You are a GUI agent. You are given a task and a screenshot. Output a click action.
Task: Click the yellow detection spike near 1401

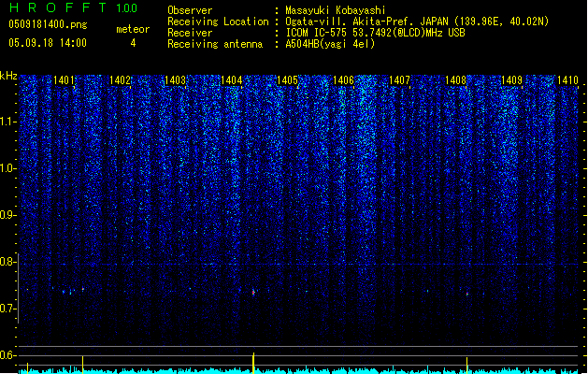point(82,365)
